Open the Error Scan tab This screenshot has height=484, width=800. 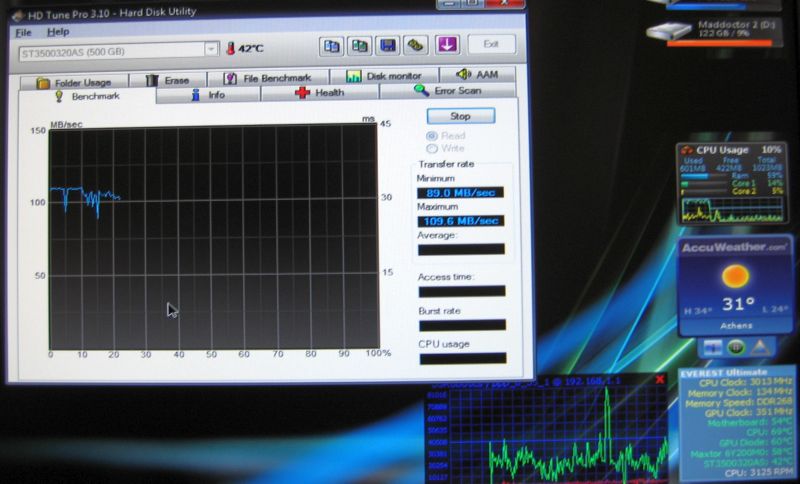pyautogui.click(x=447, y=91)
